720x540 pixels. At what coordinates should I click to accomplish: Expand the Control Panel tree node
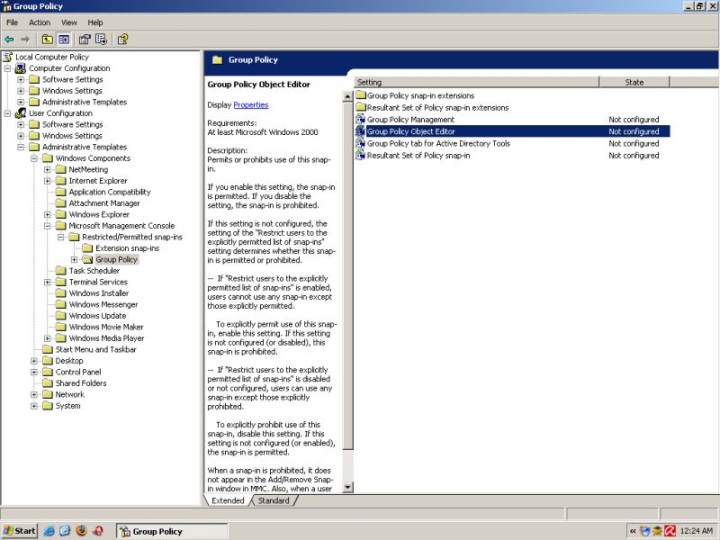click(34, 372)
